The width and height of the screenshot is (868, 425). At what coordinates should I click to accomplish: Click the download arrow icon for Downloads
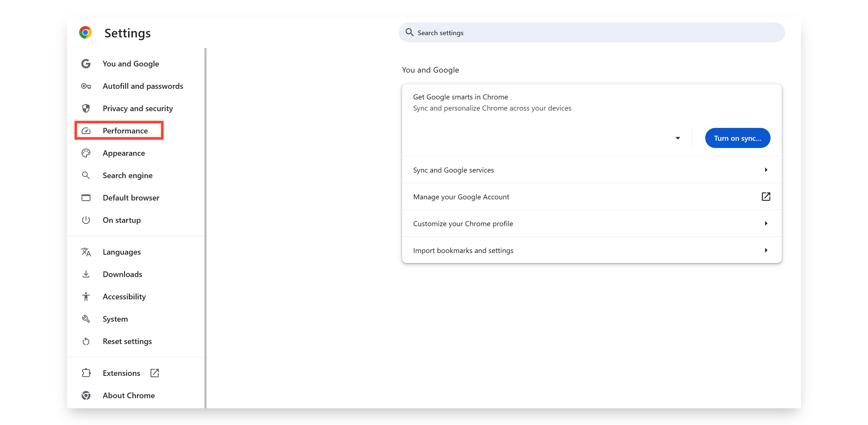pos(86,274)
